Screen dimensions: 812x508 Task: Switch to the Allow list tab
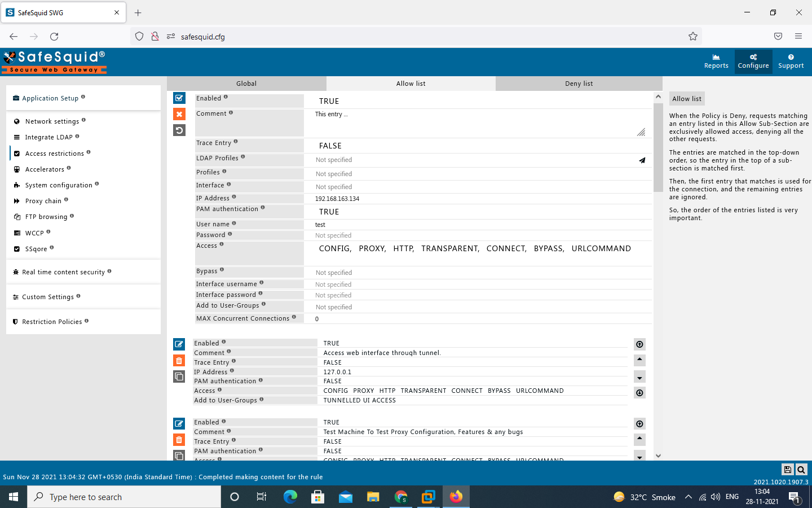411,84
